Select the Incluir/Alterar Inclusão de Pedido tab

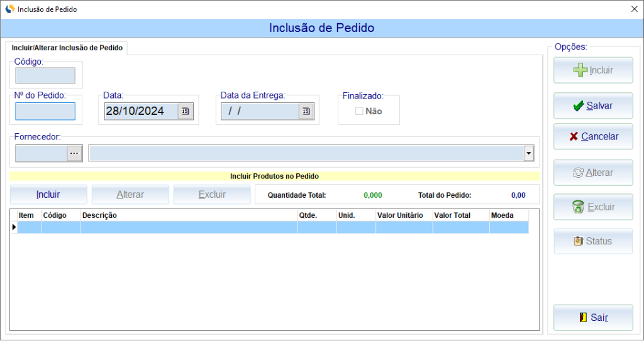tap(68, 48)
